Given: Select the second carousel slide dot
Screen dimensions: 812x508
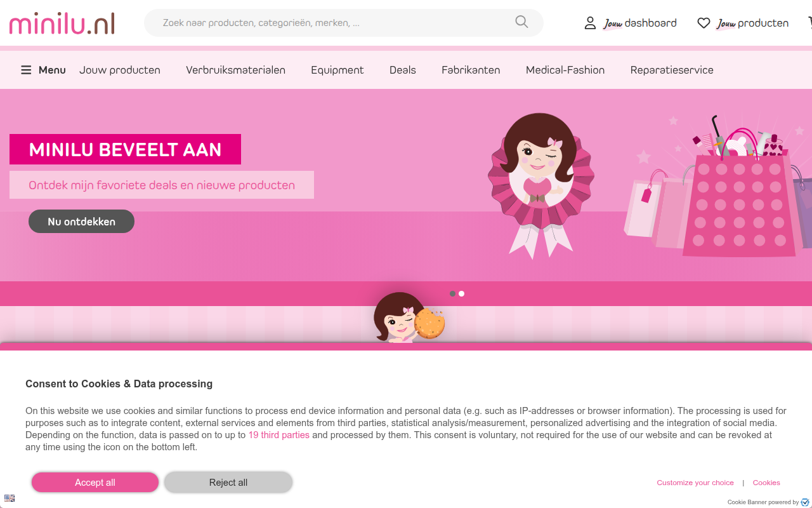Looking at the screenshot, I should tap(461, 293).
